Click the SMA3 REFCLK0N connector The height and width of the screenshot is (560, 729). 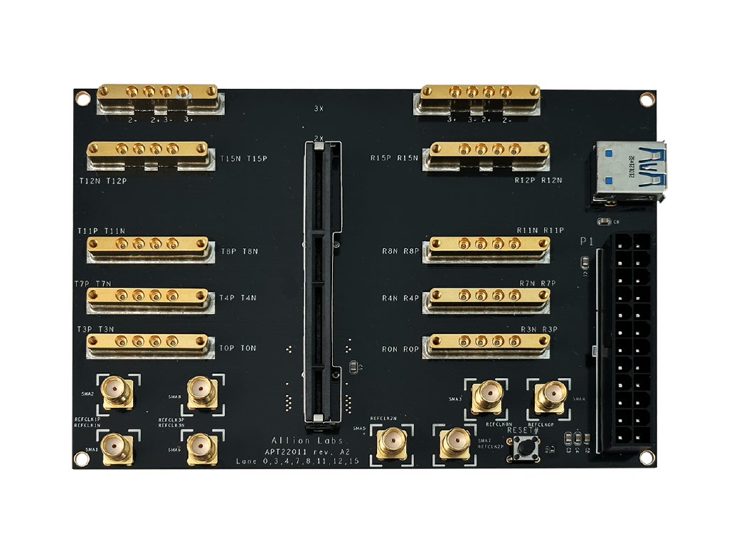pos(489,395)
